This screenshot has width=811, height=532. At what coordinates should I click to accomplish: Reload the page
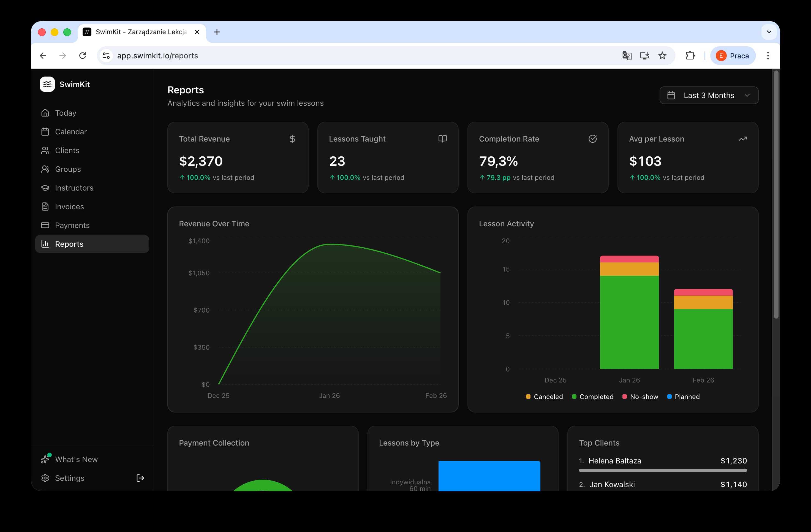(x=83, y=56)
